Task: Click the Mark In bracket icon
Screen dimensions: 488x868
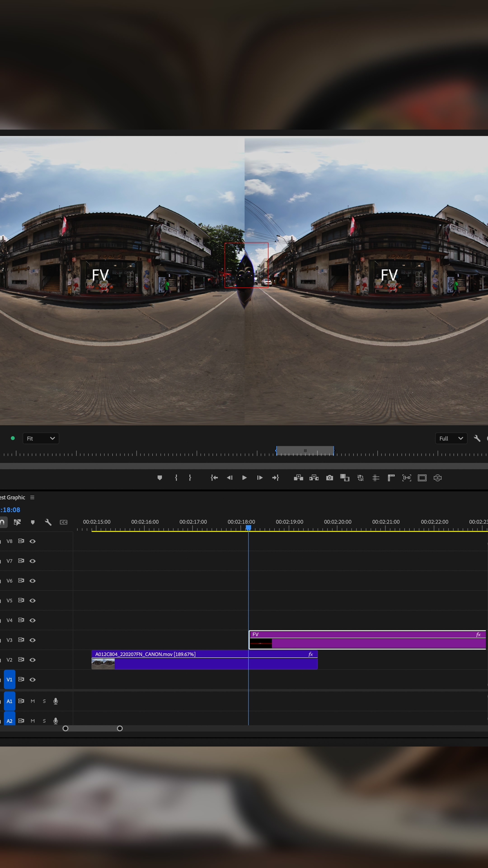Action: (x=176, y=478)
